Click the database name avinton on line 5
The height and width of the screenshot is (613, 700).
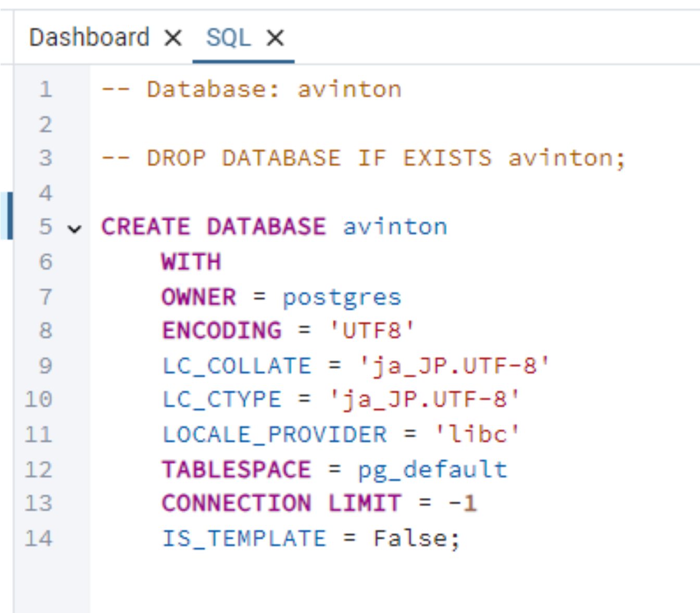coord(395,227)
